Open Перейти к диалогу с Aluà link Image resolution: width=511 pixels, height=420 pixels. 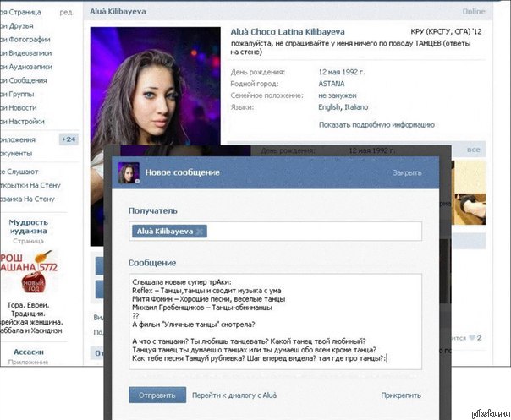(x=234, y=395)
